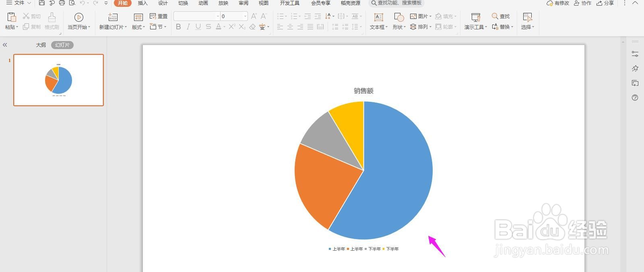Toggle justify text alignment

(x=310, y=27)
